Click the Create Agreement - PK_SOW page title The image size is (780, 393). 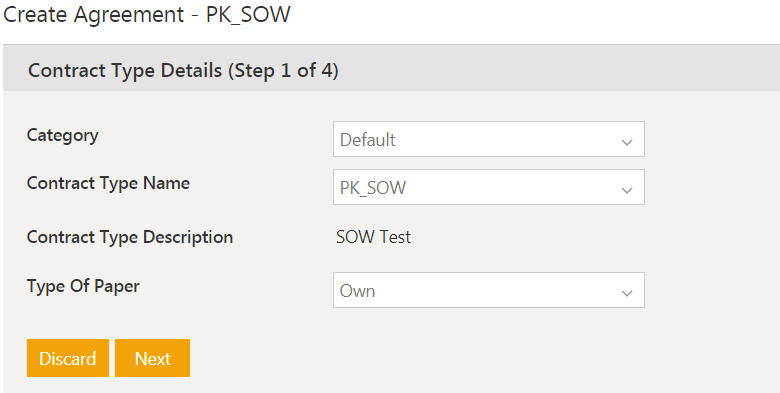click(x=147, y=14)
